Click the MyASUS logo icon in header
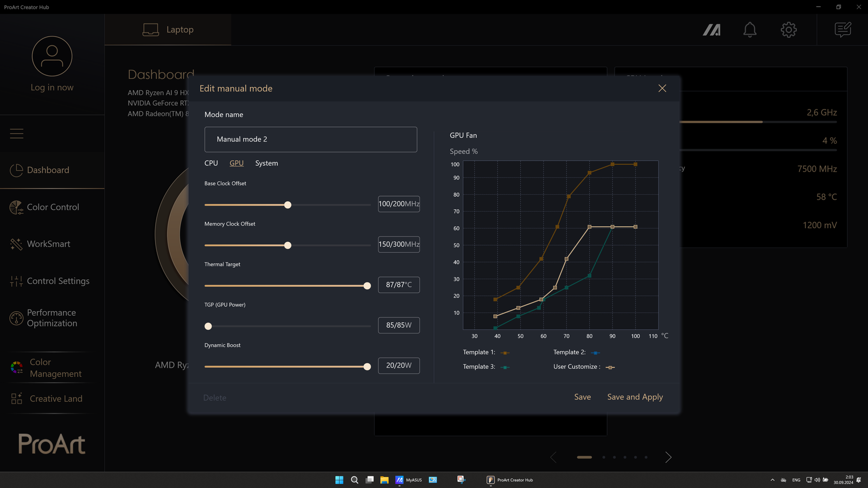Viewport: 868px width, 488px height. click(x=712, y=30)
